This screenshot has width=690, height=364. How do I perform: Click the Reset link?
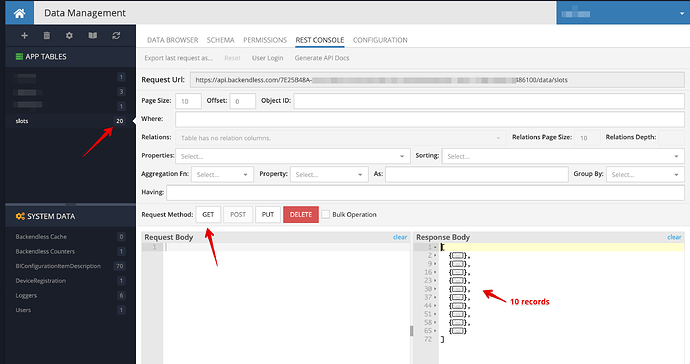232,58
